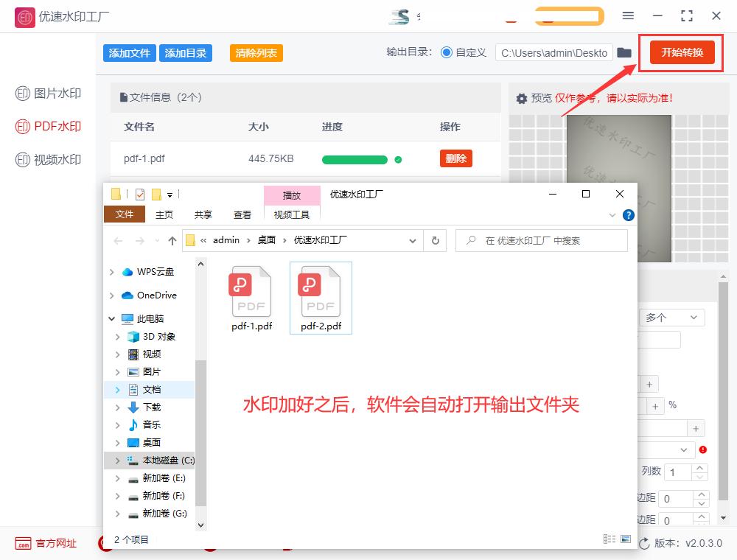This screenshot has width=737, height=560.
Task: Collapse the 此电脑 tree node
Action: pyautogui.click(x=111, y=318)
